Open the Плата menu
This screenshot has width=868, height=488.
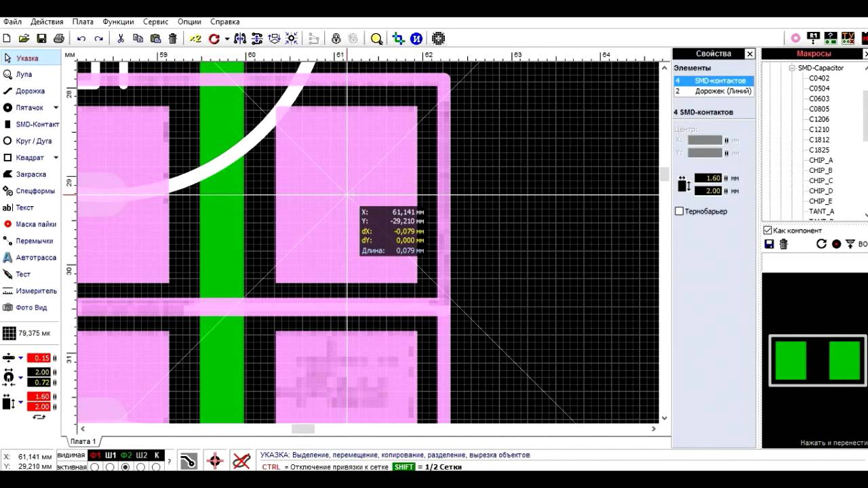pos(83,22)
